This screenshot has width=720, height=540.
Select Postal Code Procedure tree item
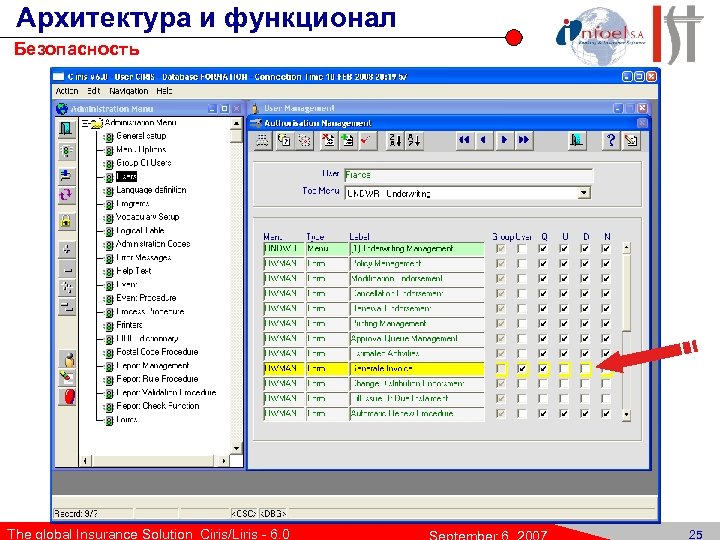click(x=157, y=352)
